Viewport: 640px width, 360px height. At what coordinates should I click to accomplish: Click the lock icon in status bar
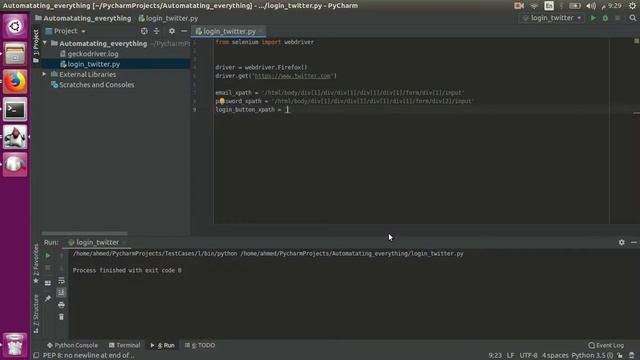(620, 356)
